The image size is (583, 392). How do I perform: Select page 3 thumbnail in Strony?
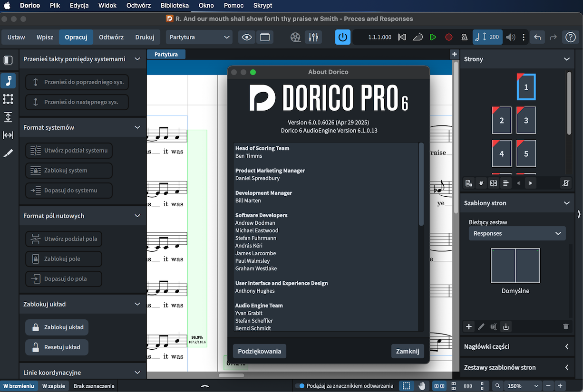point(526,120)
